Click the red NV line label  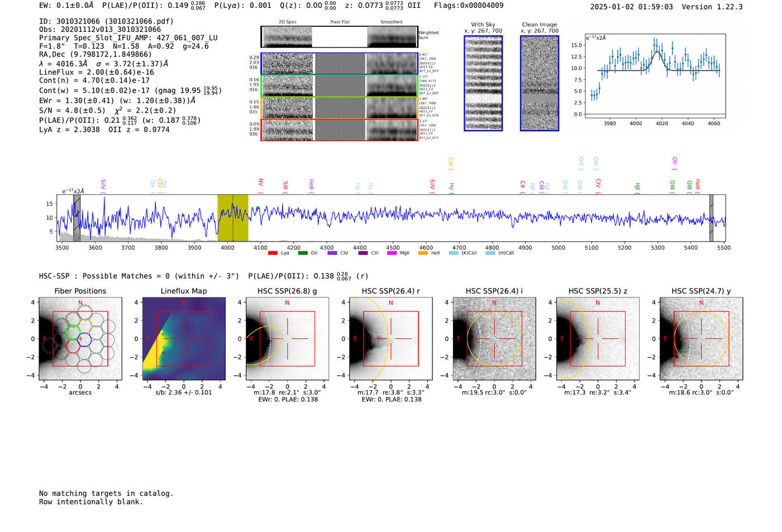click(261, 185)
